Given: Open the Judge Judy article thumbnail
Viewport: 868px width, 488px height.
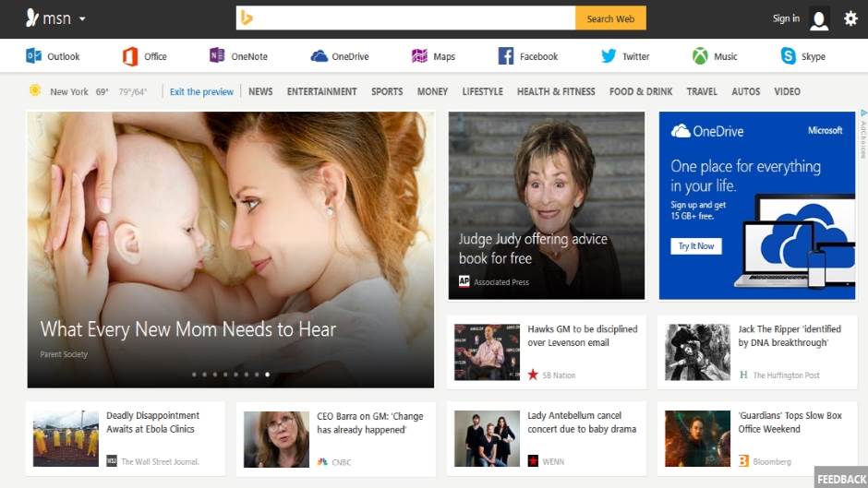Looking at the screenshot, I should pos(547,206).
